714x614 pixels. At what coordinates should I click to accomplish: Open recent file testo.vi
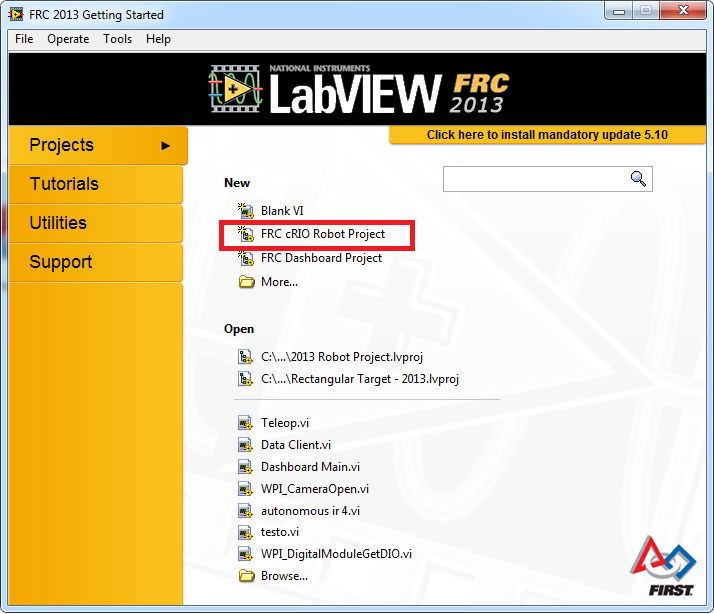pyautogui.click(x=280, y=532)
